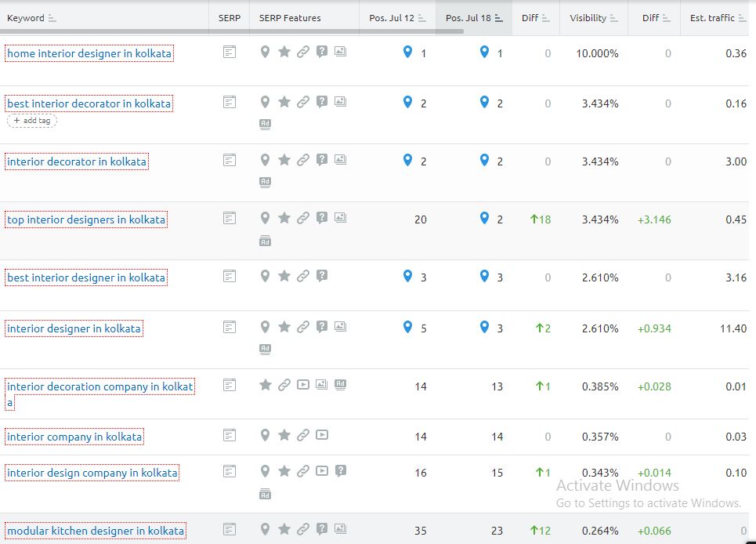The width and height of the screenshot is (756, 544).
Task: Click the horizontal scrollbar below column headers
Action: (x=337, y=32)
